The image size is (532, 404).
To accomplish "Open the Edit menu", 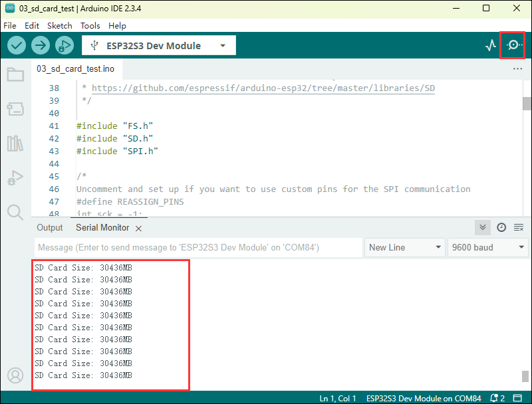I will 32,26.
